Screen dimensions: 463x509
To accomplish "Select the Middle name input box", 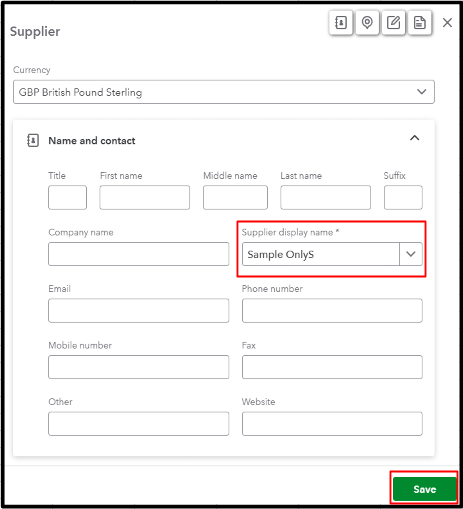I will tap(235, 197).
